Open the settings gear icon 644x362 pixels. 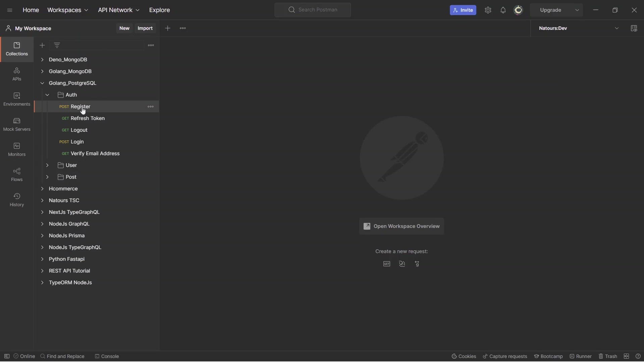[x=488, y=10]
